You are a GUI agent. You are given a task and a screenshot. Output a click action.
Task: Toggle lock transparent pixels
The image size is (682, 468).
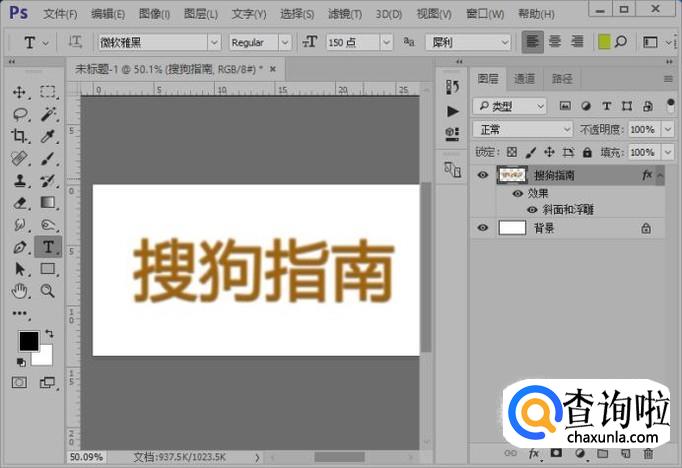click(512, 152)
